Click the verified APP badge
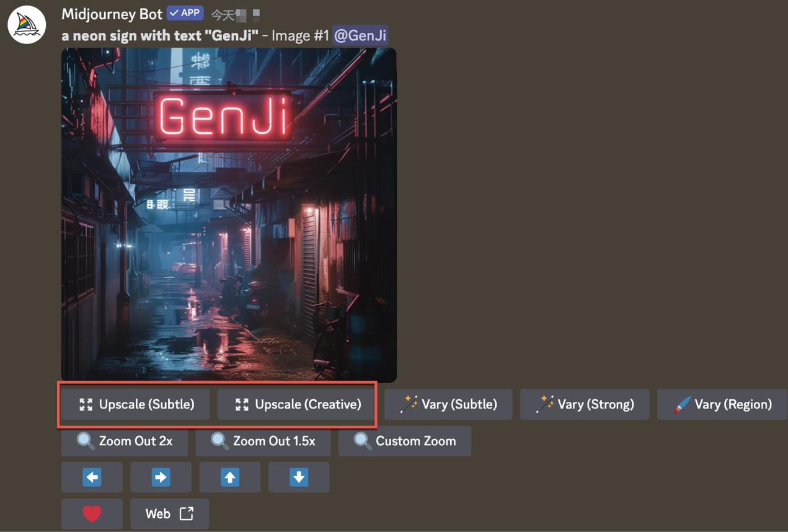Image resolution: width=788 pixels, height=532 pixels. pos(185,13)
